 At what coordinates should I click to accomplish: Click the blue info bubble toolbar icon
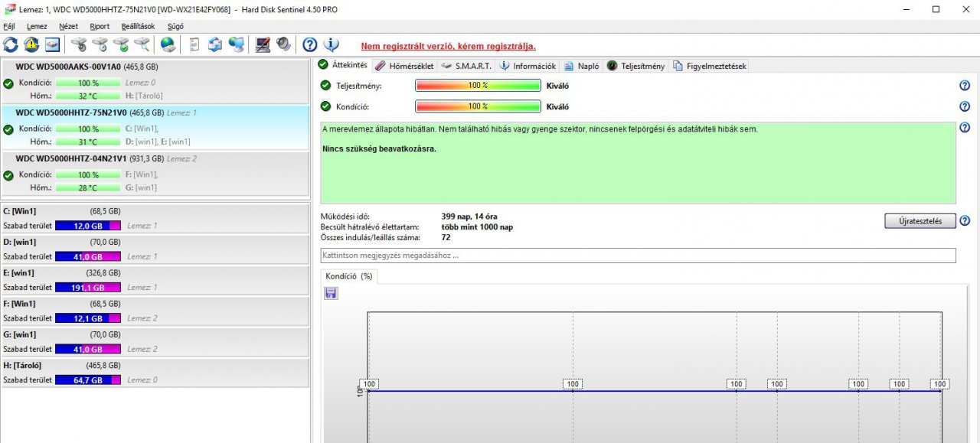pyautogui.click(x=331, y=44)
